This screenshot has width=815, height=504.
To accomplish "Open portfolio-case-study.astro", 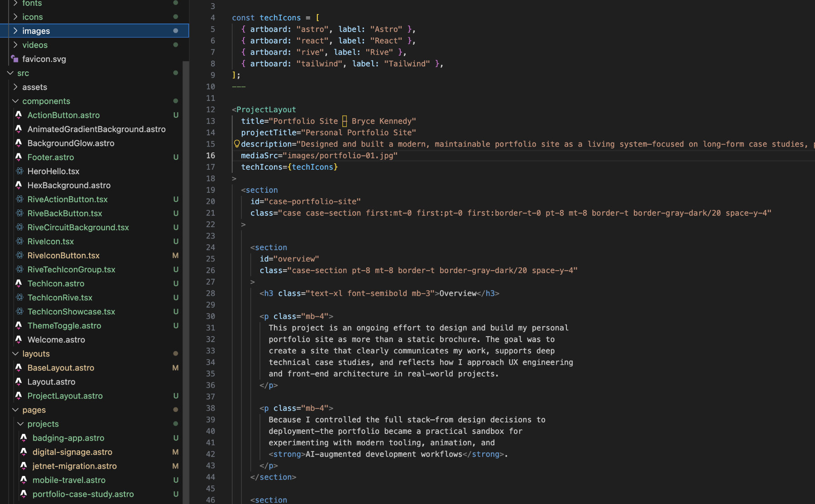I will point(83,494).
